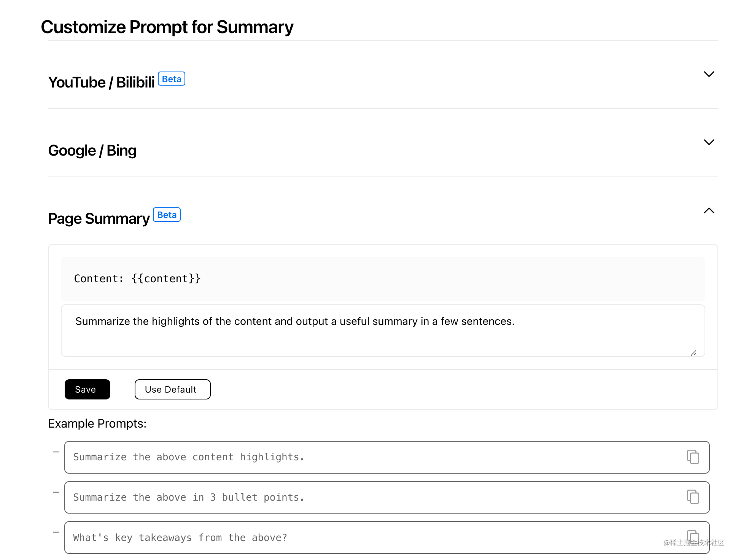Click the Use Default button
This screenshot has width=738, height=560.
172,389
